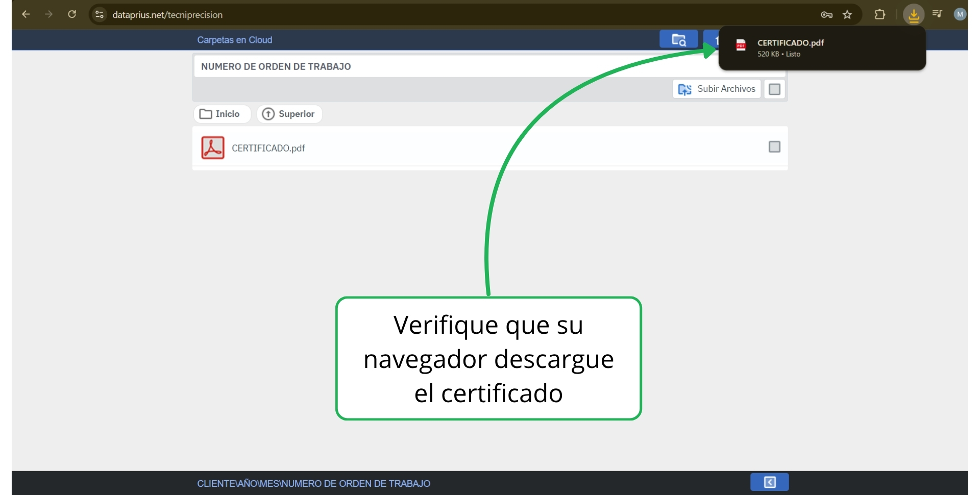Toggle the select-all checkbox beside Subir Archivos
The height and width of the screenshot is (495, 980).
click(774, 89)
